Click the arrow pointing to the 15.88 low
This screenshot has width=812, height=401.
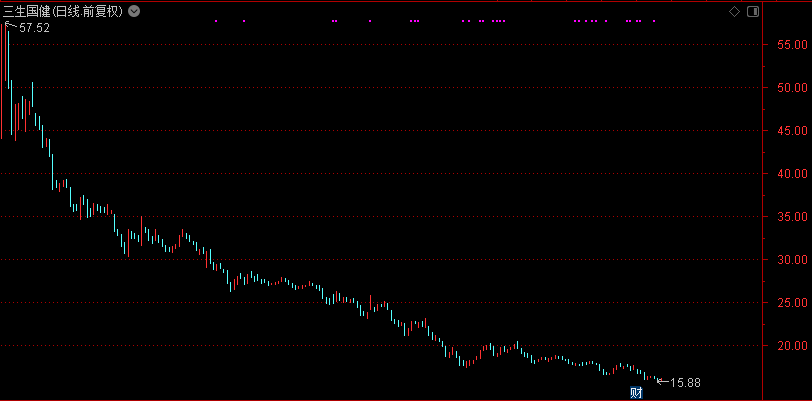click(661, 381)
